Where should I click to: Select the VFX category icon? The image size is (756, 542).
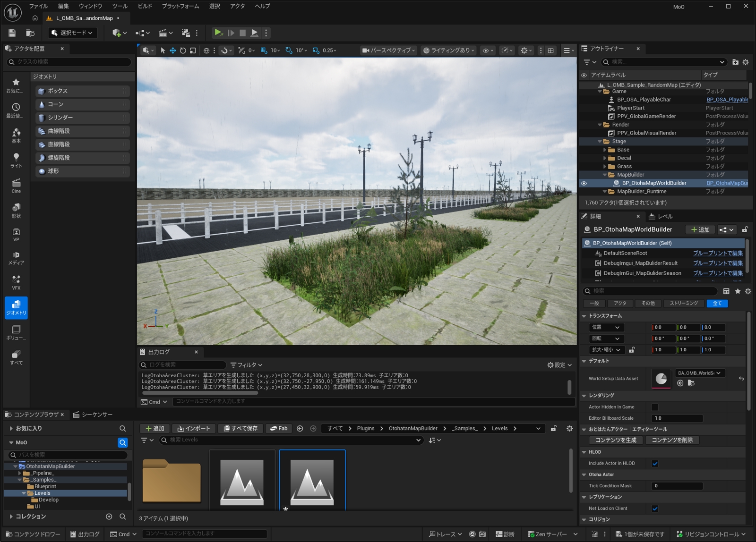point(16,282)
